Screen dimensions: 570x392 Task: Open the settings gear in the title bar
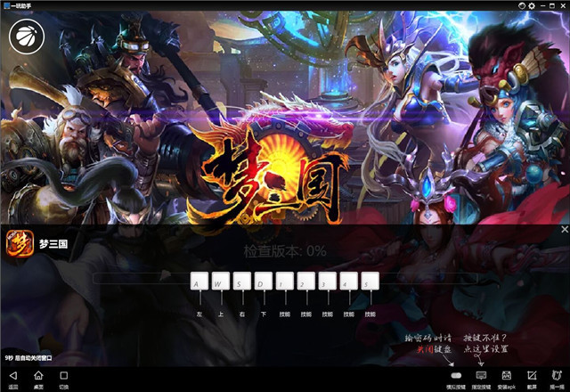(x=532, y=6)
